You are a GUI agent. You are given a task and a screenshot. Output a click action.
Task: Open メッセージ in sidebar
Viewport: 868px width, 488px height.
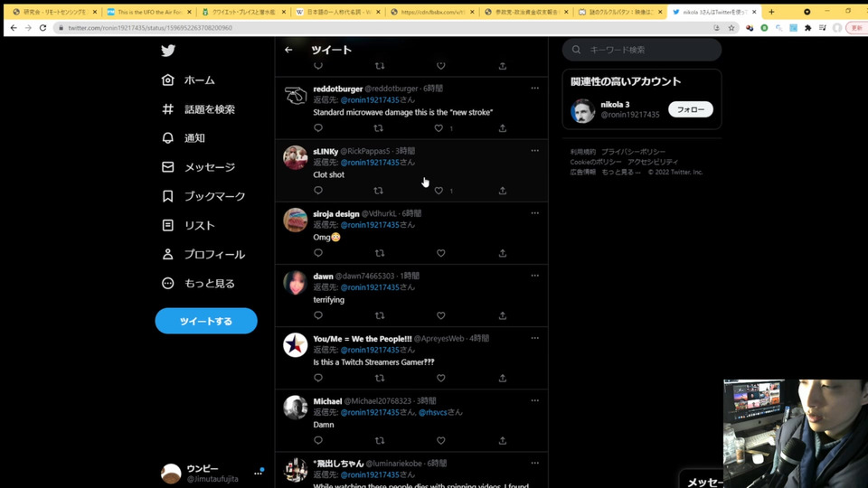198,167
